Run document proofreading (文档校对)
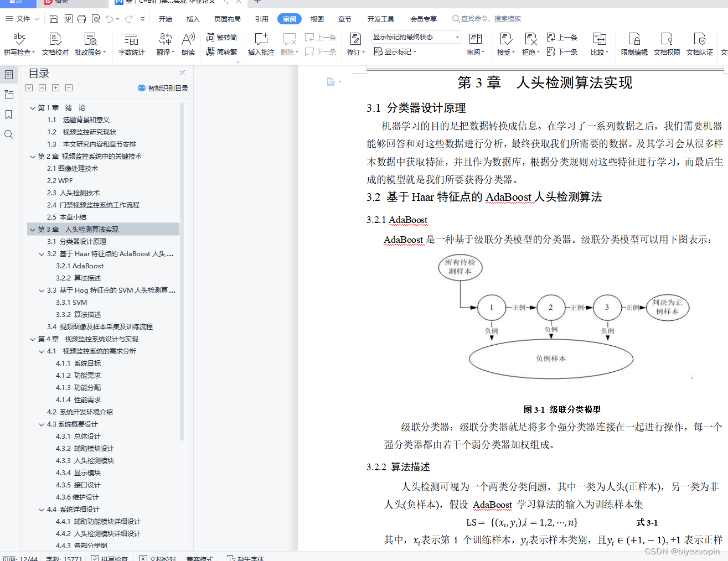The image size is (728, 561). pos(55,44)
